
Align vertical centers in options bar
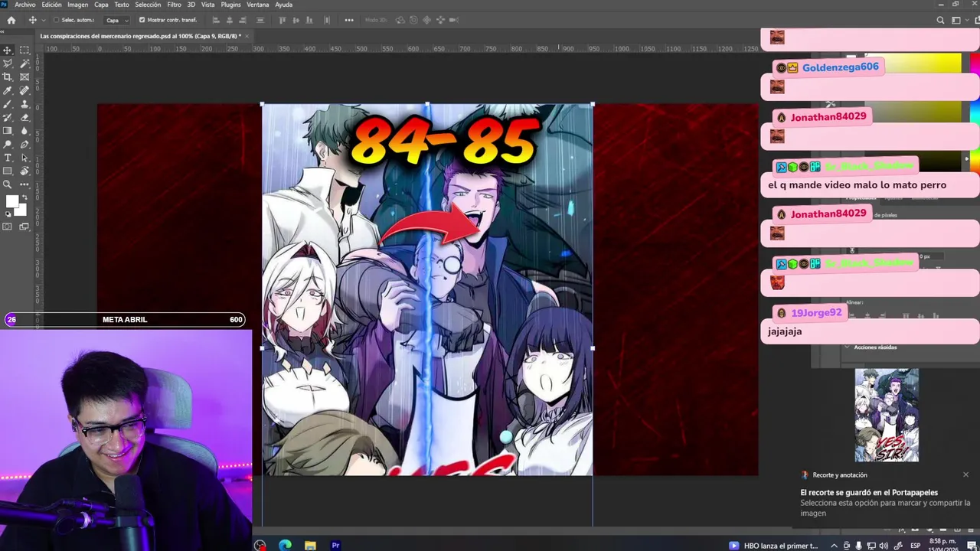(296, 20)
